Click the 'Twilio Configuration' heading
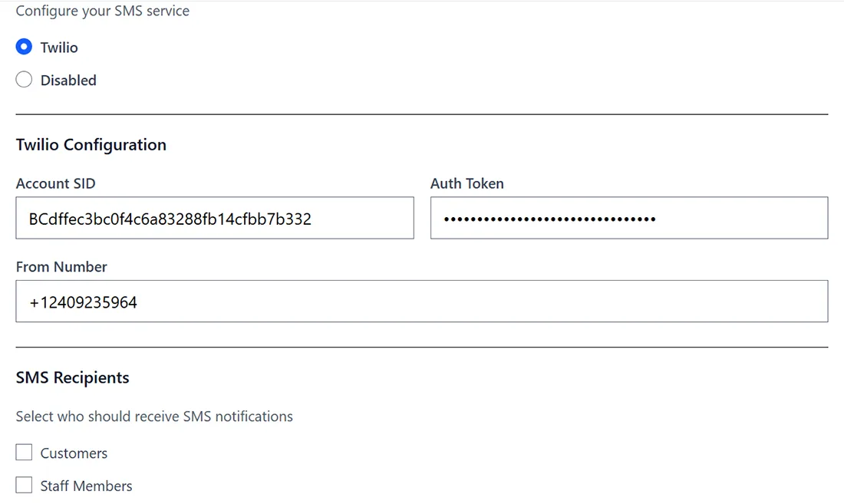Viewport: 844px width, 504px height. 91,145
